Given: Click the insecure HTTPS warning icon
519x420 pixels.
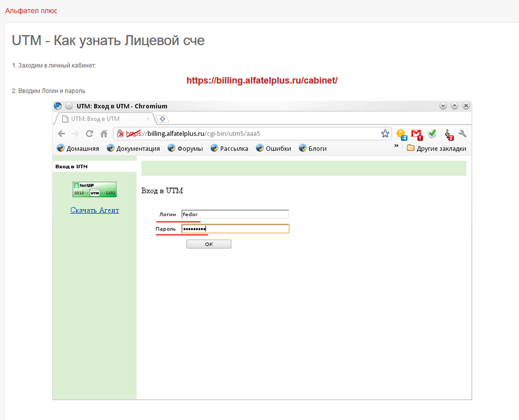Looking at the screenshot, I should point(120,133).
